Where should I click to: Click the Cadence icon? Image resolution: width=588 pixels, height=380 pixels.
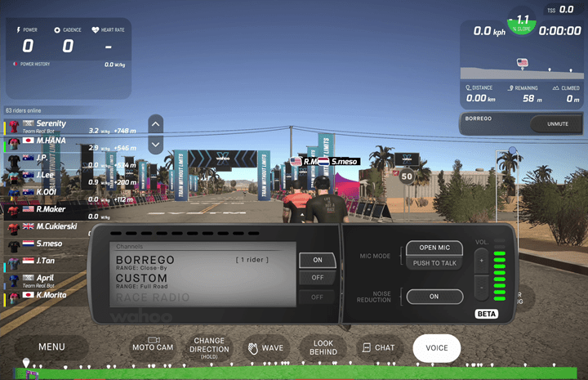(x=57, y=30)
